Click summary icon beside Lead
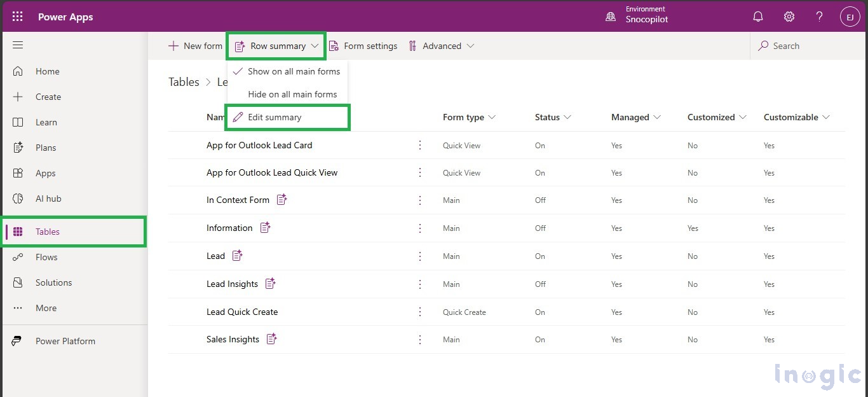 [x=238, y=255]
